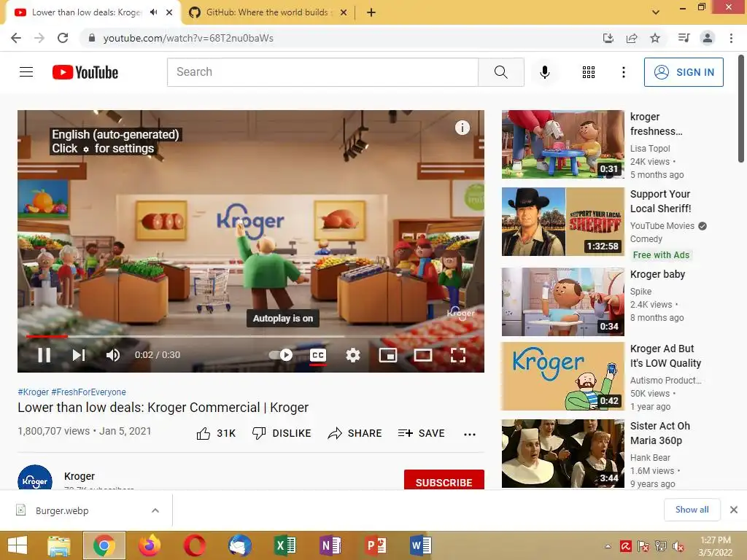The image size is (747, 560).
Task: Click the page vertical scrollbar
Action: [741, 109]
